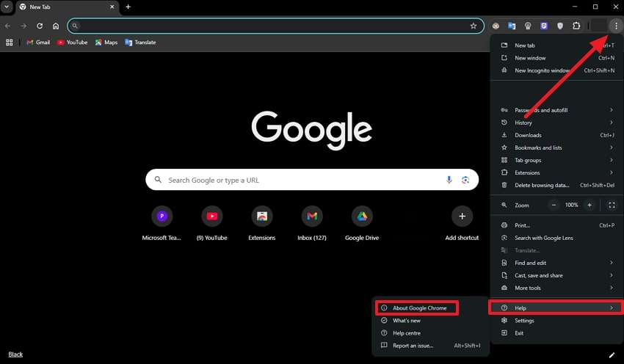
Task: Bookmark this tab with the star icon
Action: [x=474, y=26]
